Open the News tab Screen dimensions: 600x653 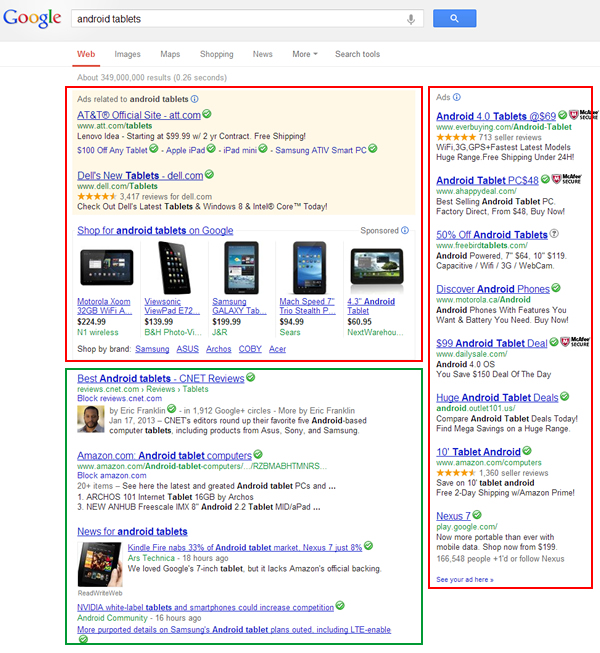262,54
